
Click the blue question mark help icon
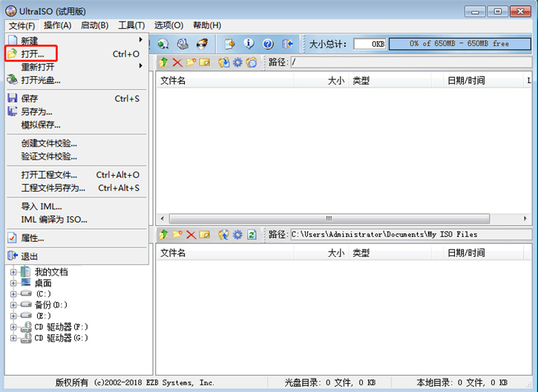coord(268,44)
